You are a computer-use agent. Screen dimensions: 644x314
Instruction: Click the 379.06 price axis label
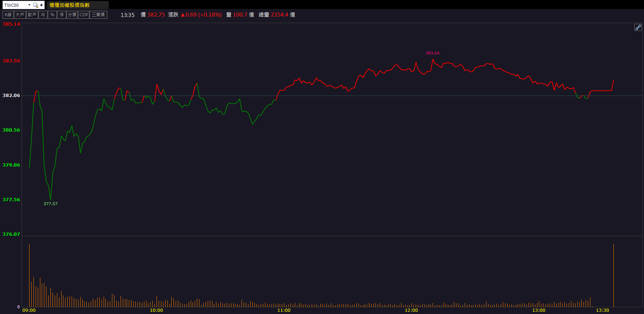11,165
